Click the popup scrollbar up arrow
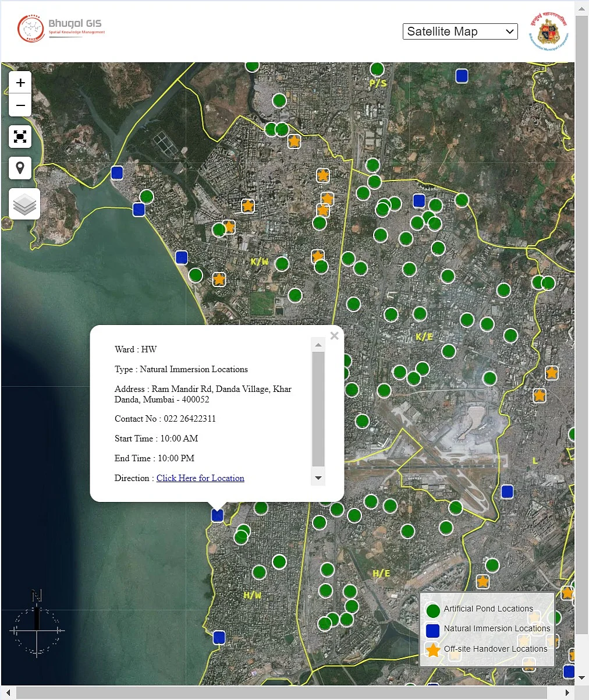This screenshot has height=700, width=589. 318,345
